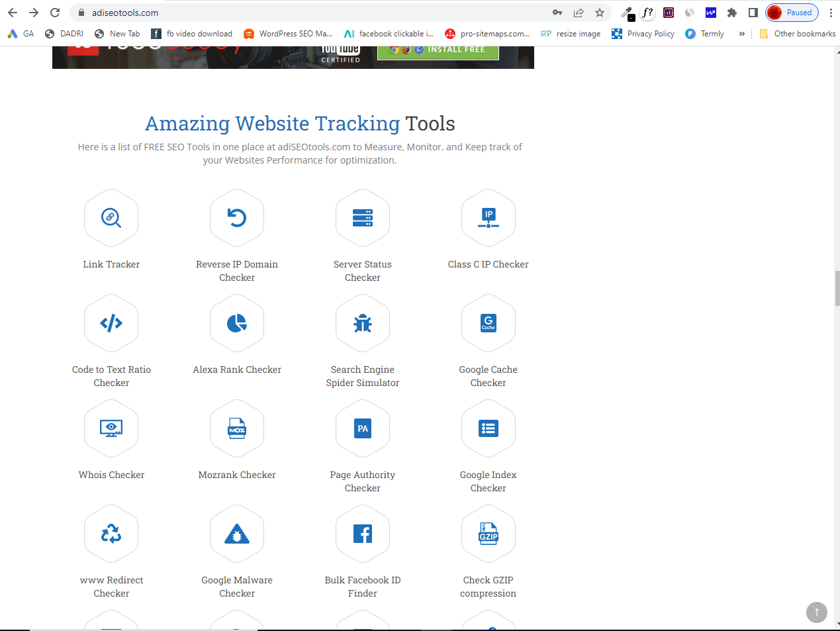Image resolution: width=840 pixels, height=631 pixels.
Task: Open the Chrome three-dot menu
Action: pyautogui.click(x=831, y=13)
